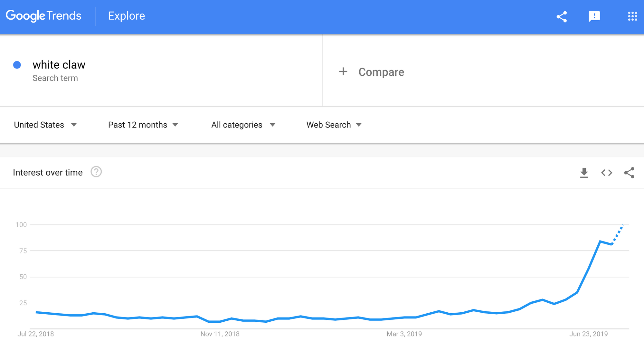Open the Google apps grid icon
644x341 pixels.
click(x=632, y=16)
